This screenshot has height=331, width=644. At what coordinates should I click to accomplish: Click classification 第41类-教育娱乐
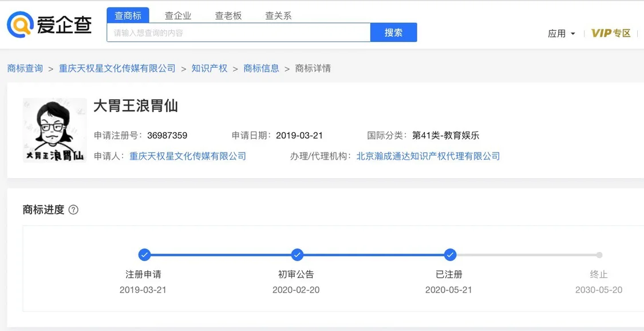click(445, 136)
